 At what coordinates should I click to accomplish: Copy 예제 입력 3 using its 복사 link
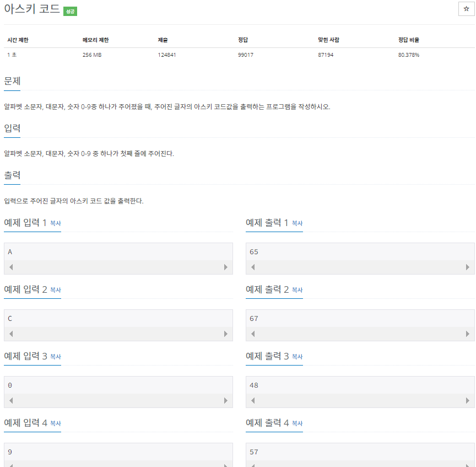[x=57, y=357]
